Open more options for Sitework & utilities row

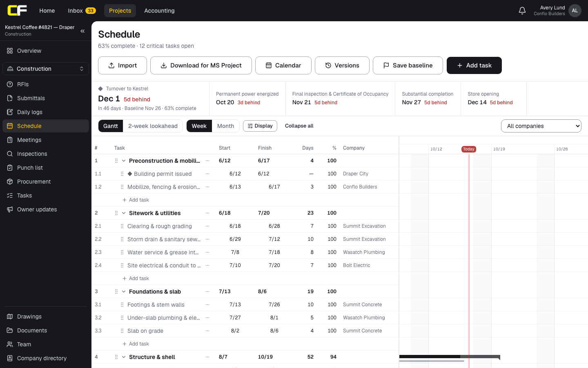pos(207,213)
